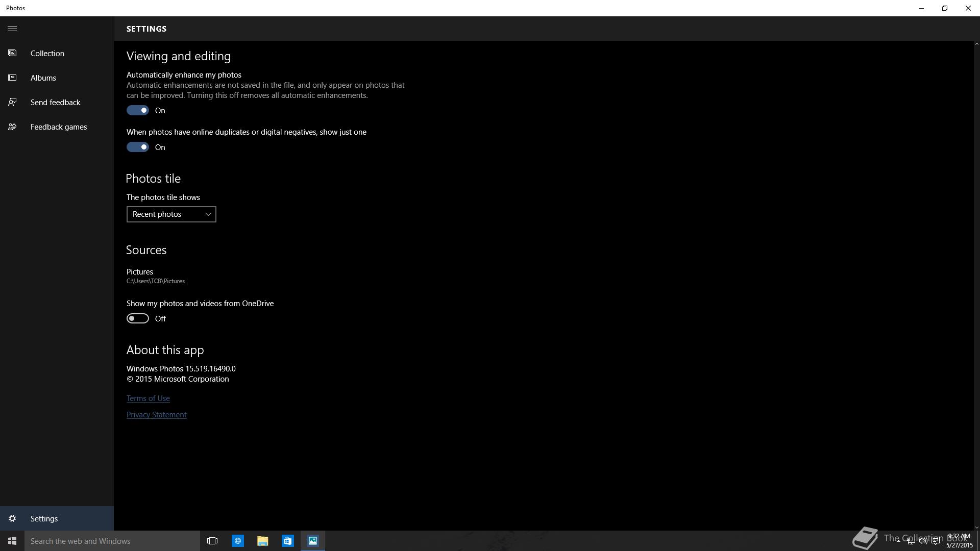
Task: Click the Feedback games icon
Action: 12,127
